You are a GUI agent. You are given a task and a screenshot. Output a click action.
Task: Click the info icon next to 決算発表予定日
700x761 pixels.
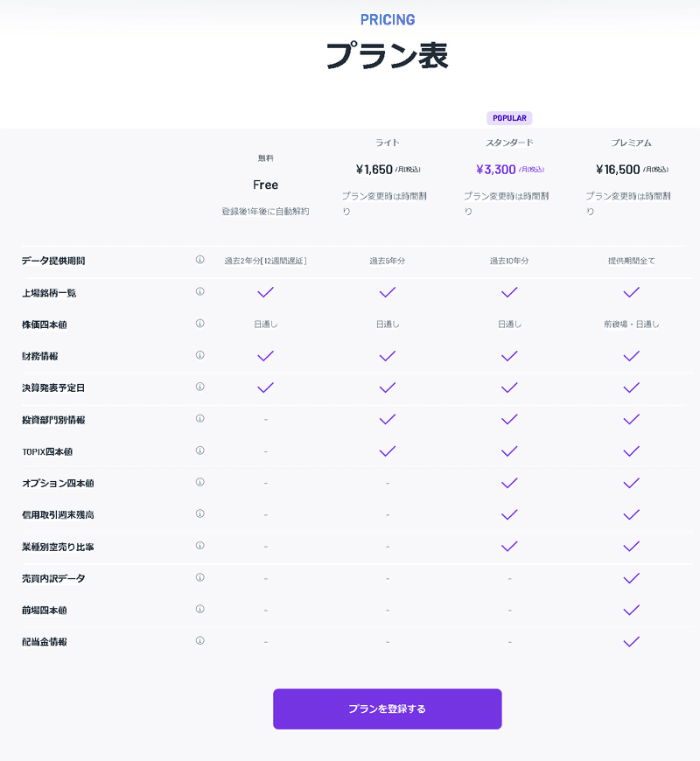[201, 387]
